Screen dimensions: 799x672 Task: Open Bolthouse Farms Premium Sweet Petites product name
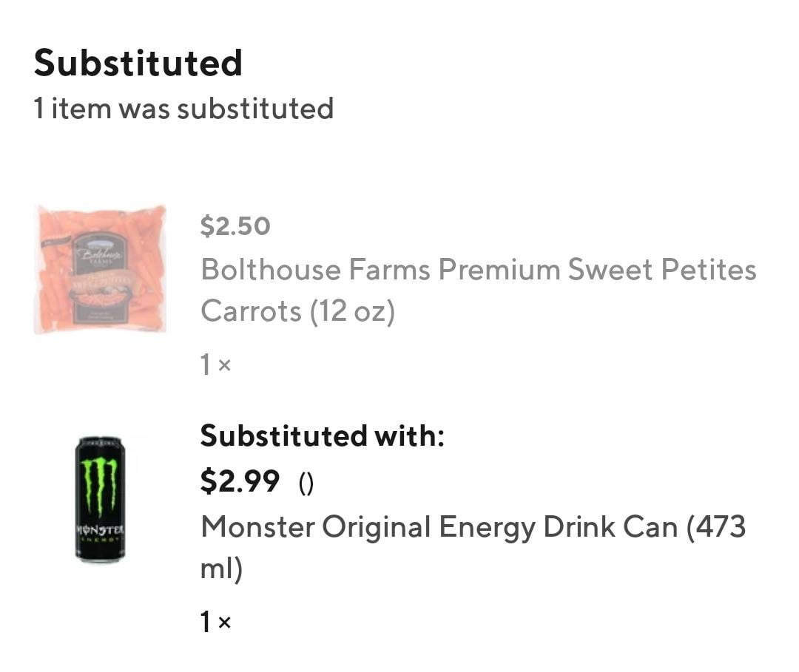pos(478,270)
